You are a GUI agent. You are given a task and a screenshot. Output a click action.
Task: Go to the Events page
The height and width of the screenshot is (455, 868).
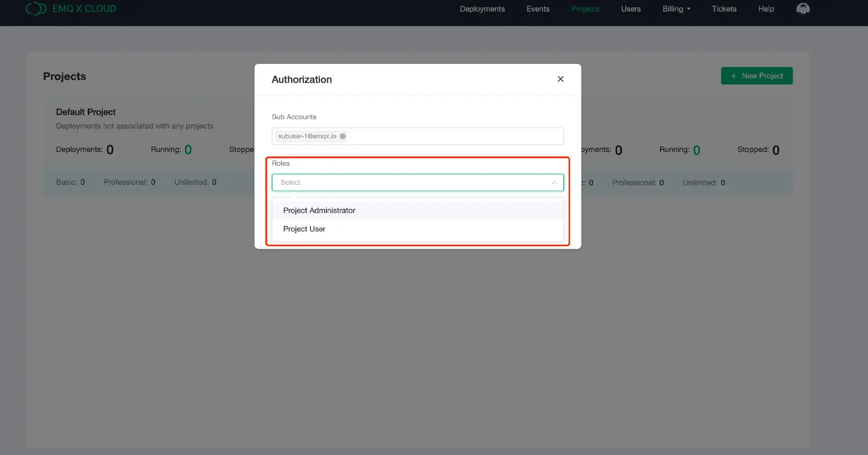coord(537,9)
